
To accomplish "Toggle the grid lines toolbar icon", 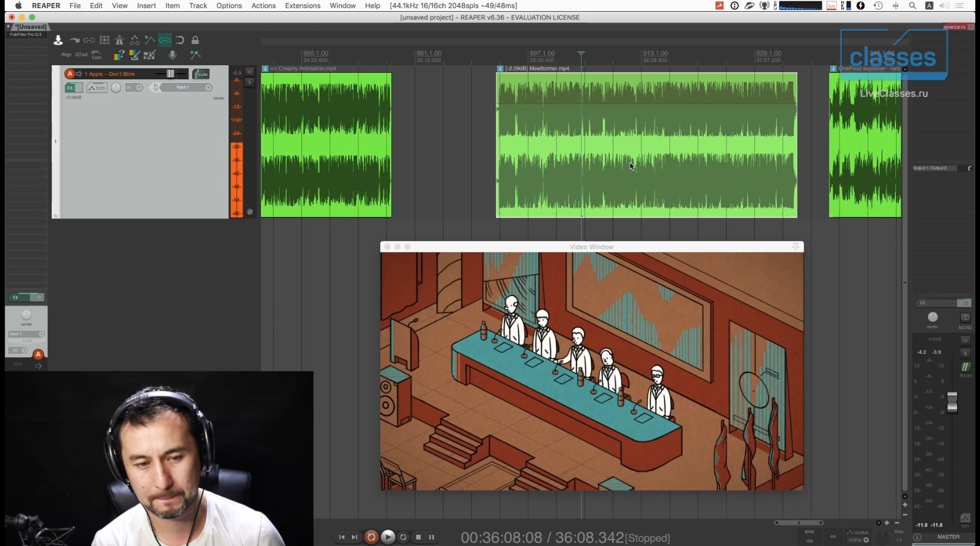I will coord(105,40).
